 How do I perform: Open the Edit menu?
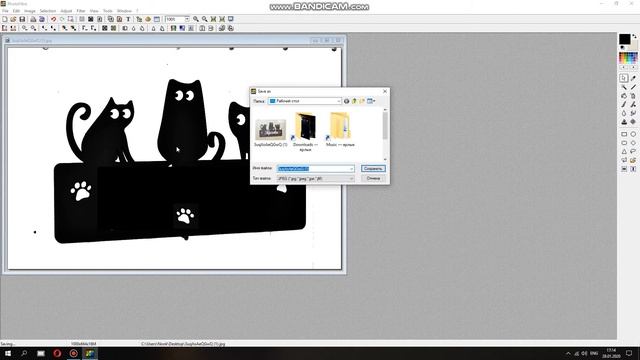[16, 11]
